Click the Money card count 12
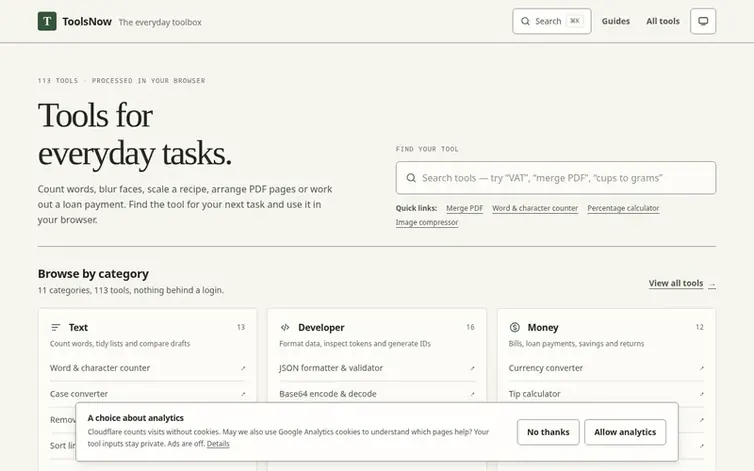Image resolution: width=754 pixels, height=471 pixels. pyautogui.click(x=700, y=327)
